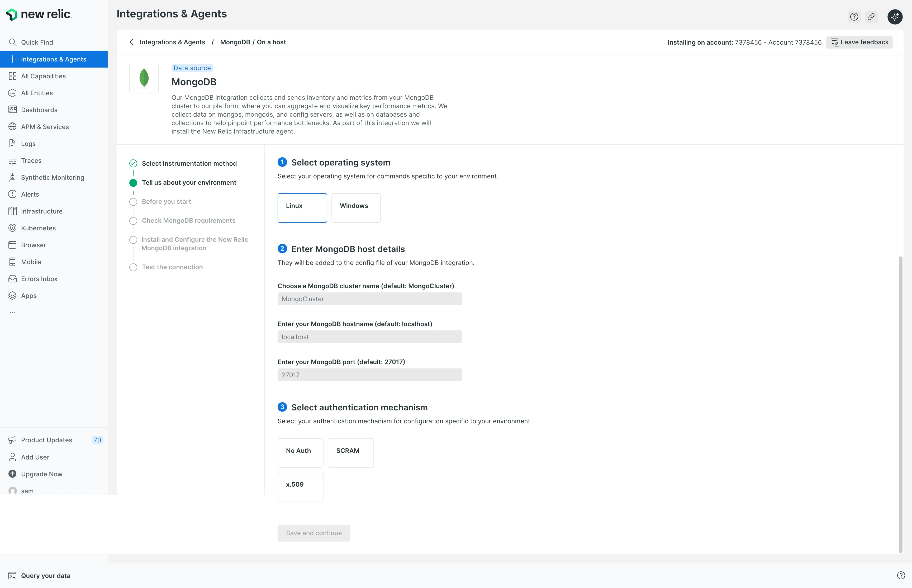
Task: Click the Upgrade Now arrow icon
Action: coord(13,474)
